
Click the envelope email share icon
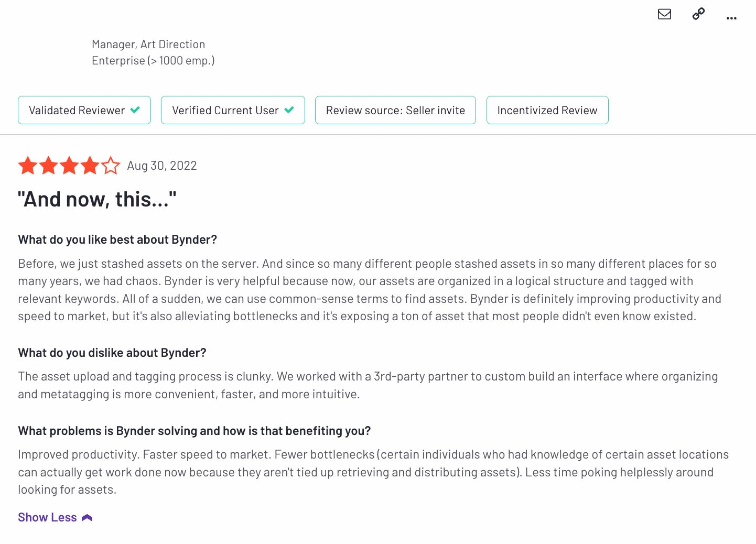(664, 14)
